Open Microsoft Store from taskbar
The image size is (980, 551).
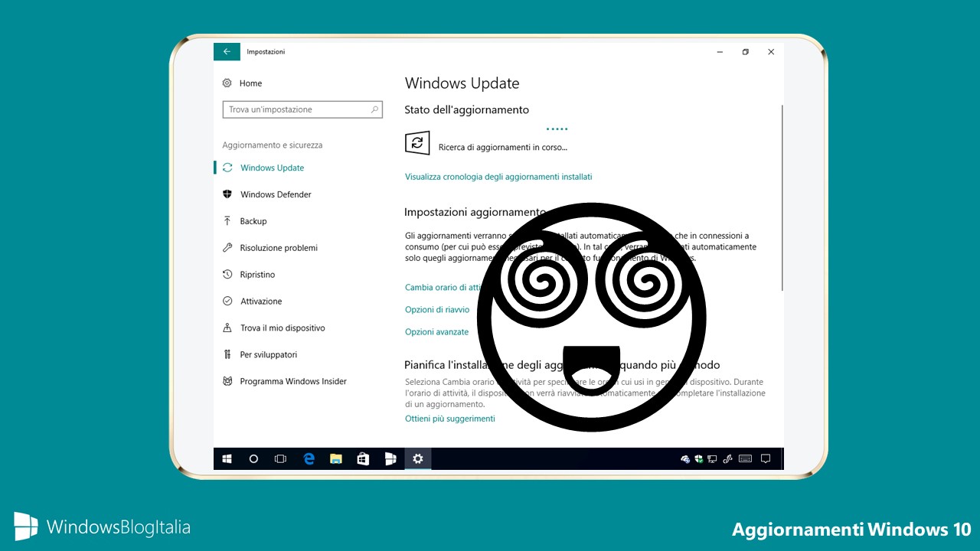363,458
